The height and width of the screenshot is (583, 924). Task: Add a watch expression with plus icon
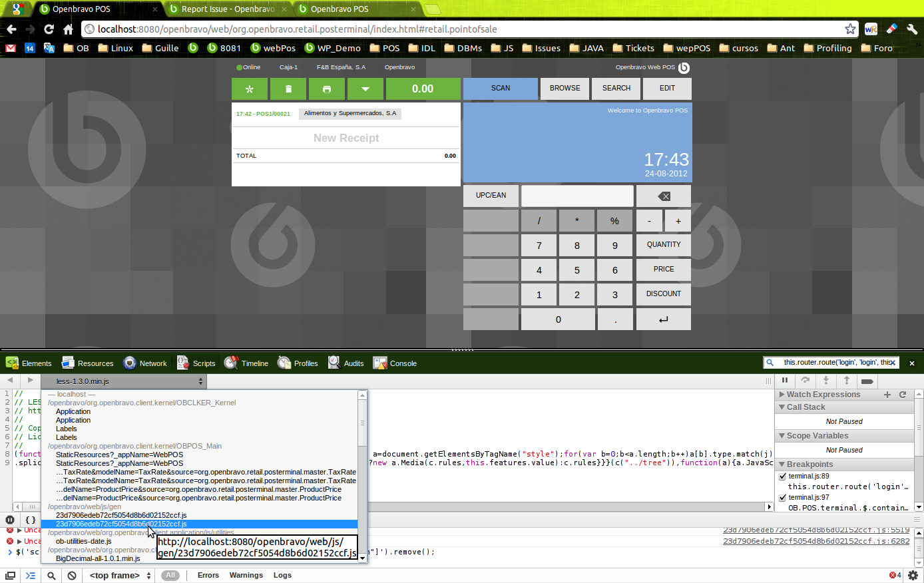[x=887, y=395]
